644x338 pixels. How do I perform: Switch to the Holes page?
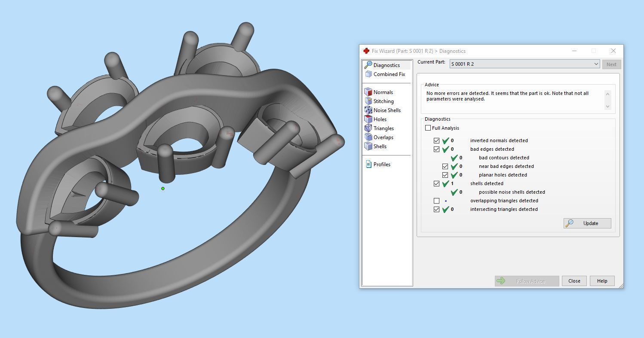(380, 119)
